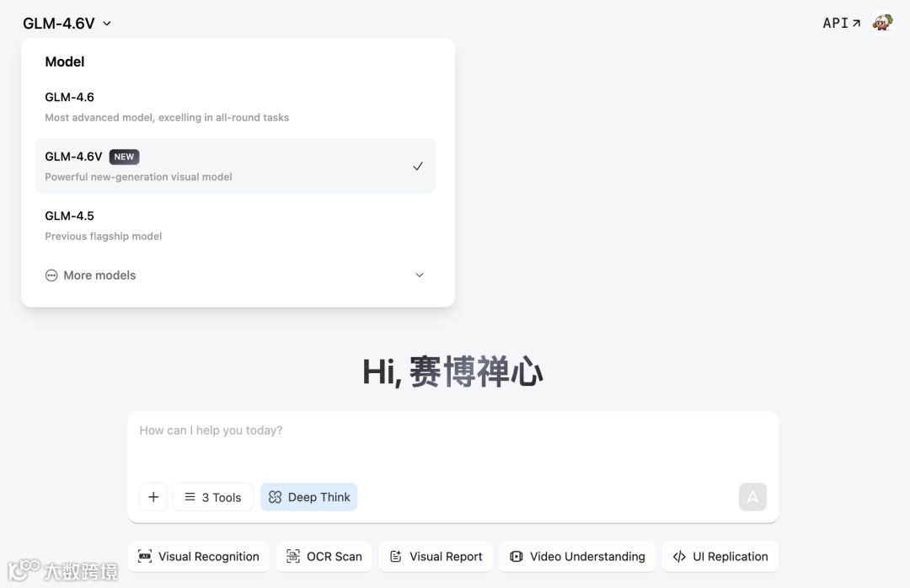Image resolution: width=910 pixels, height=588 pixels.
Task: Click the checkmark on the GLM-4.6V row
Action: tap(418, 166)
